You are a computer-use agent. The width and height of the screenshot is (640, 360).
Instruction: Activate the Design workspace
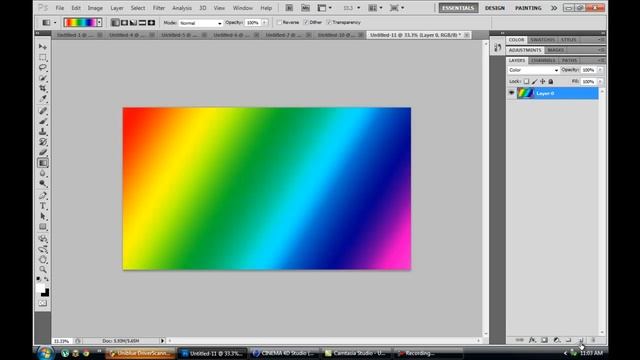click(x=495, y=8)
